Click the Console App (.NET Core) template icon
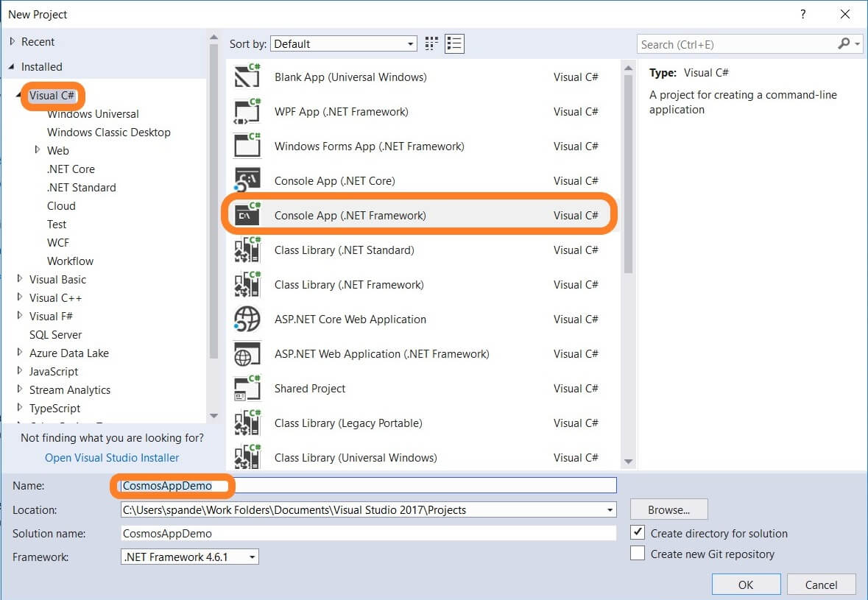This screenshot has height=600, width=868. tap(247, 180)
